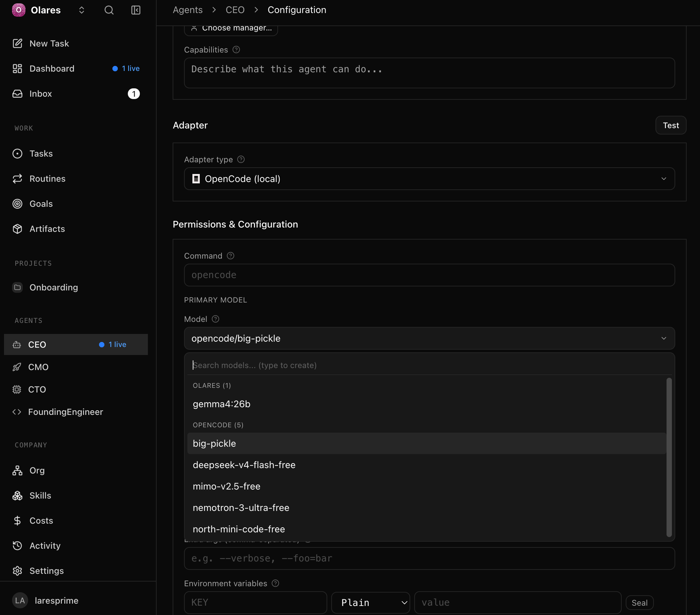Click the Model help icon
Image resolution: width=700 pixels, height=615 pixels.
click(215, 319)
